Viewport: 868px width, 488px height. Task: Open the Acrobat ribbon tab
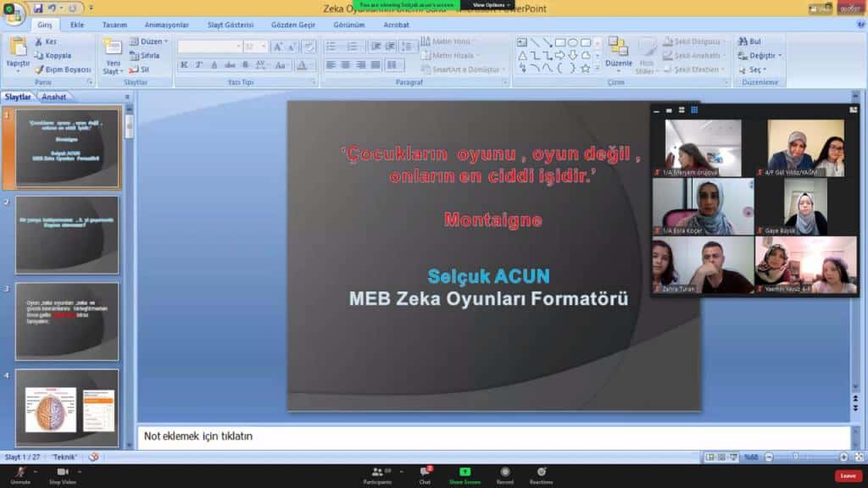397,25
